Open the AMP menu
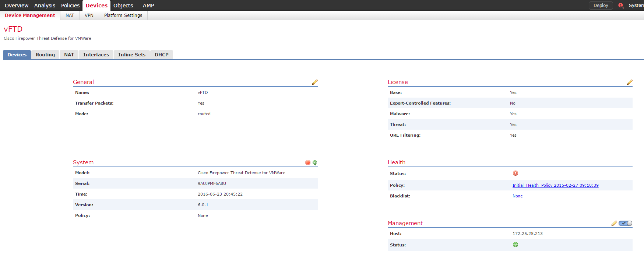Screen dimensions: 644x256 pyautogui.click(x=148, y=6)
